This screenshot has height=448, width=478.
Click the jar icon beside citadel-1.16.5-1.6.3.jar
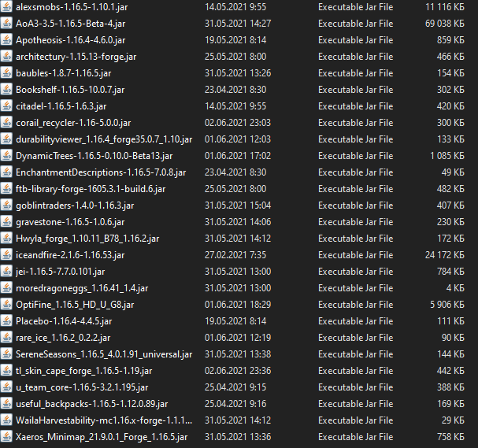click(6, 106)
